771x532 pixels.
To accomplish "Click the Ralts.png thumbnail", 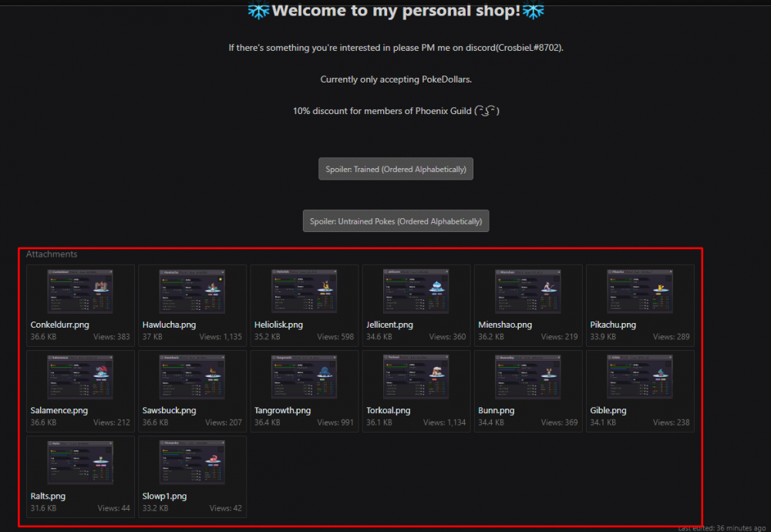I will pos(80,463).
